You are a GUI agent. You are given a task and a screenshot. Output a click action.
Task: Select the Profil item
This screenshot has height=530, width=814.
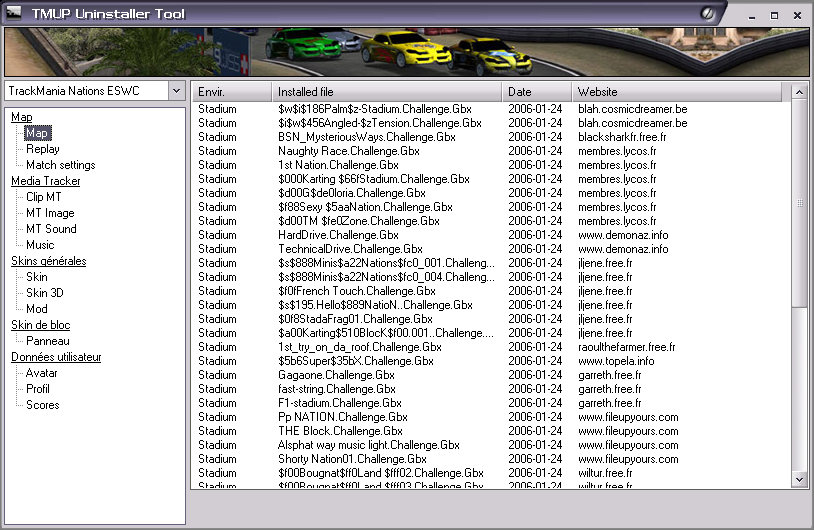(38, 389)
